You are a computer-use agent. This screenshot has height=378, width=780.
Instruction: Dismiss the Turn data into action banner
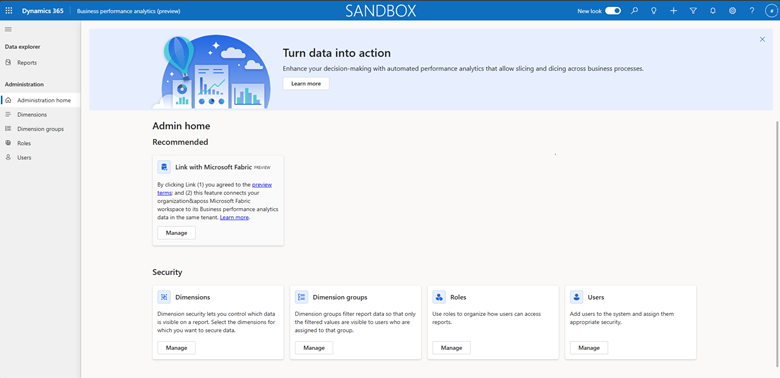[x=762, y=39]
